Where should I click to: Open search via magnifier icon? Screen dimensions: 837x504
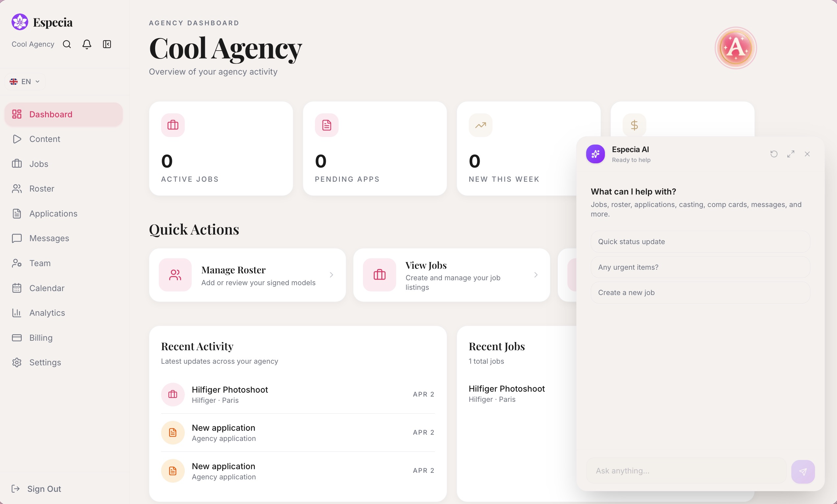click(67, 44)
